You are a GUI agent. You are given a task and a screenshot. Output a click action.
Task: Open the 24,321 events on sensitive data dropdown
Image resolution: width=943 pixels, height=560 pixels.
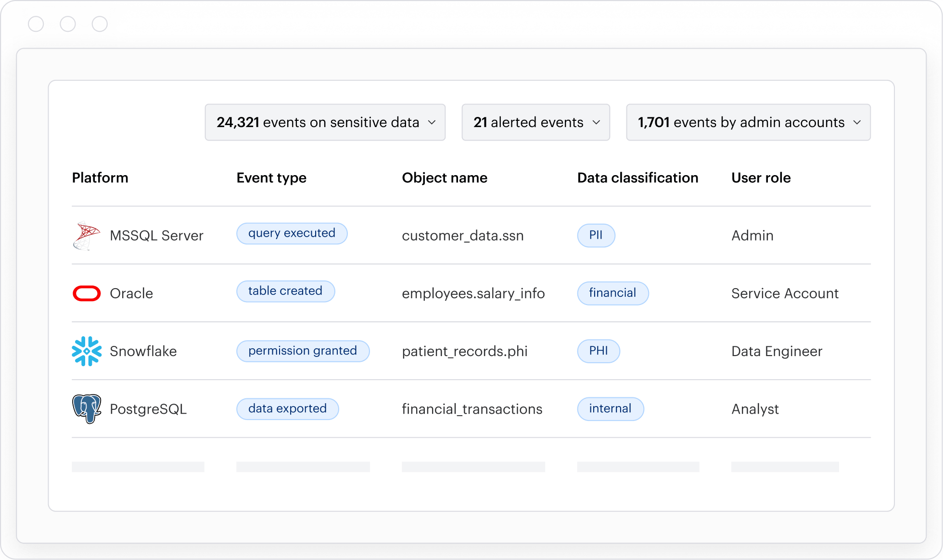coord(325,122)
